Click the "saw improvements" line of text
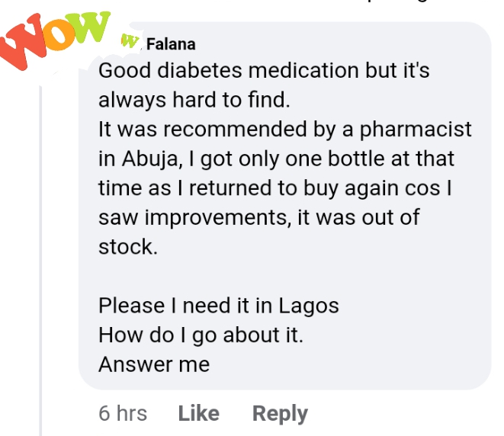This screenshot has width=504, height=436. click(x=258, y=218)
